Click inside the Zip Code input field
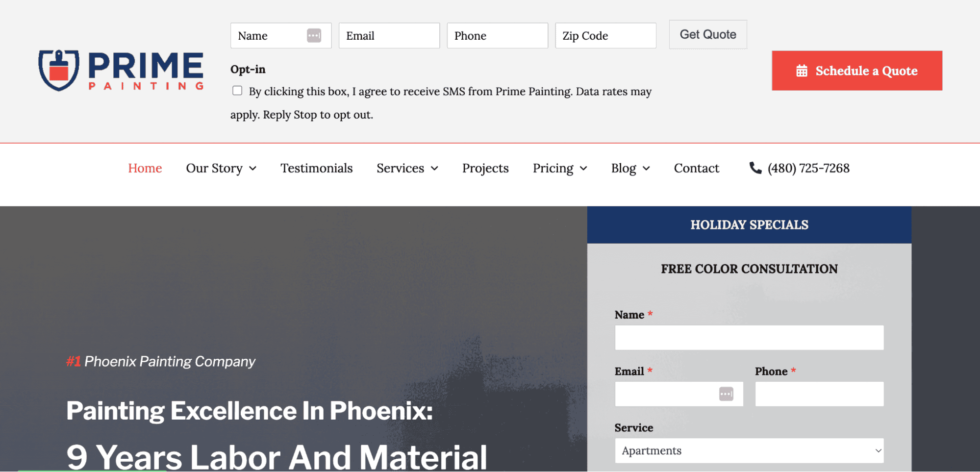Screen dimensions: 980x472 tap(605, 35)
